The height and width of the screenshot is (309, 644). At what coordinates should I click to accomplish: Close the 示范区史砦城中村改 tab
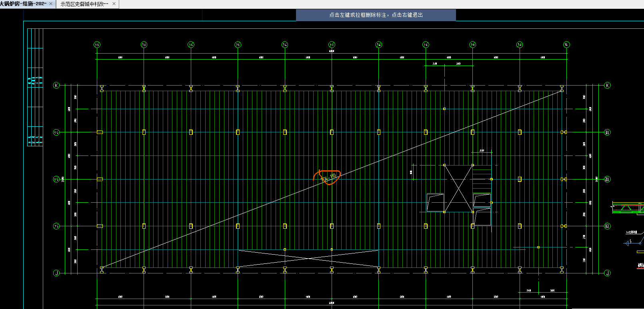[x=114, y=4]
